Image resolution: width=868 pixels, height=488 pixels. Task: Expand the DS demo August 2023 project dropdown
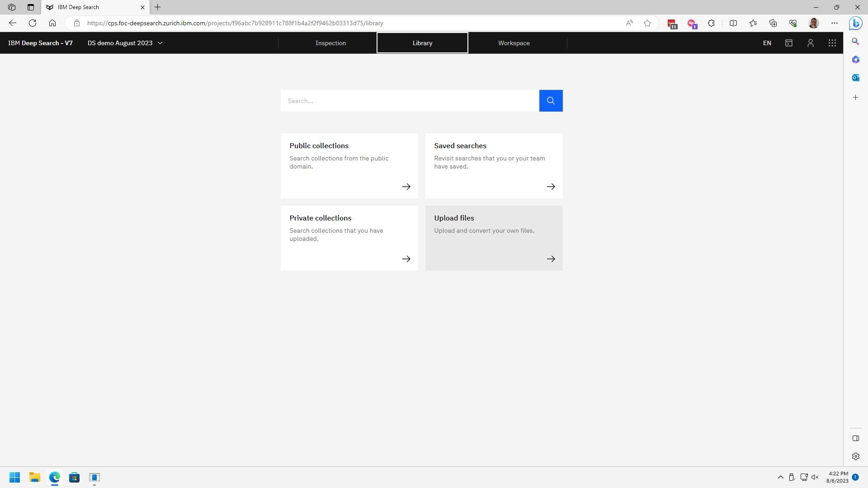[125, 43]
